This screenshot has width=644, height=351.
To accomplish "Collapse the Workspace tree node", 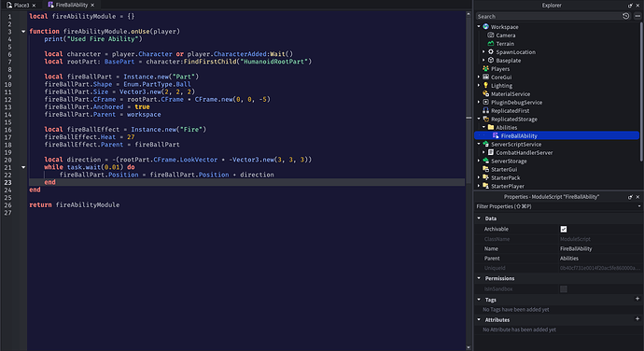I will [x=479, y=26].
